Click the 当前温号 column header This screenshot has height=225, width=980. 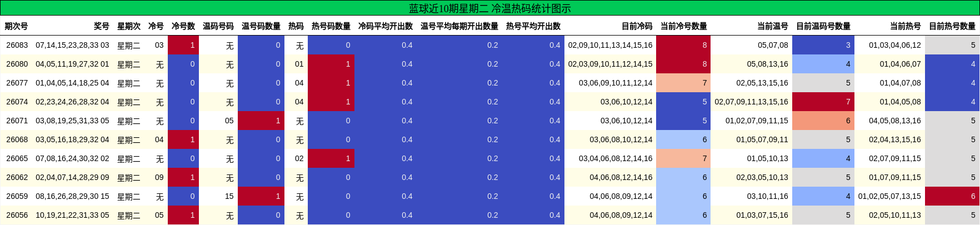pos(773,26)
